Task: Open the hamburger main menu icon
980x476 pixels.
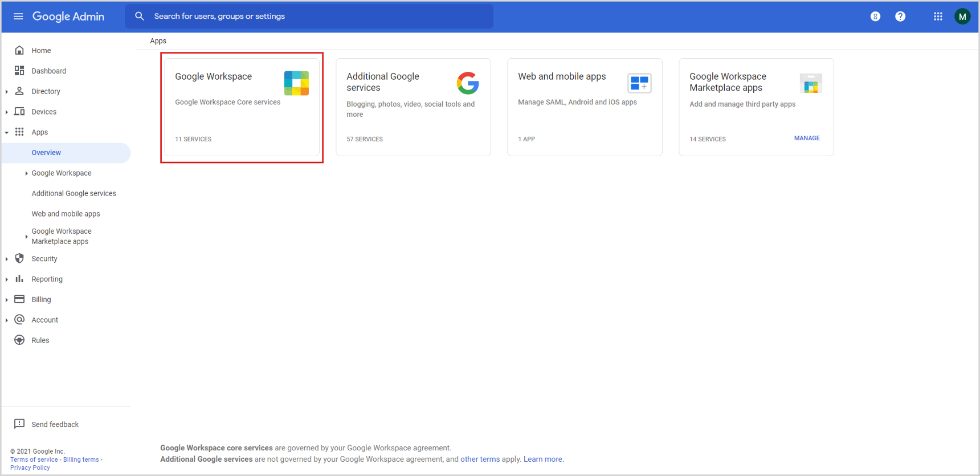Action: tap(18, 17)
